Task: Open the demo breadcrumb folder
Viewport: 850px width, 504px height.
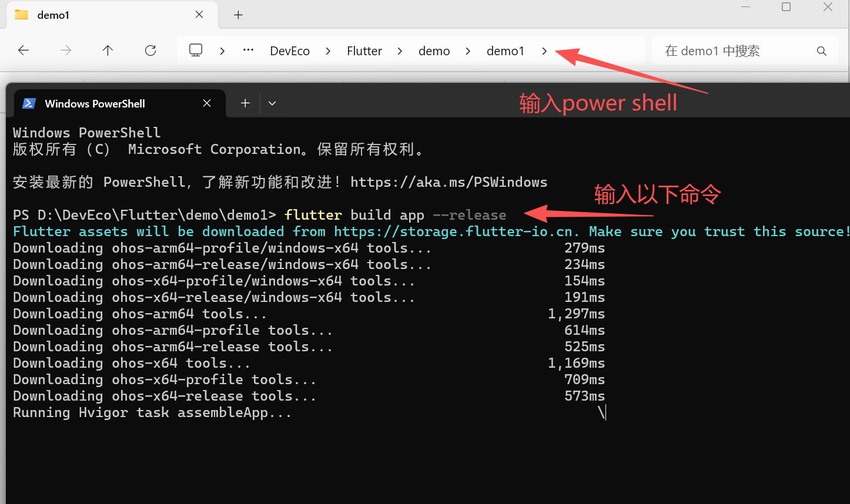Action: [434, 51]
